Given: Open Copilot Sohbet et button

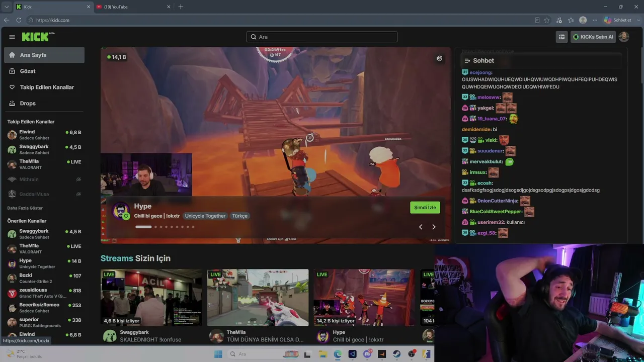Looking at the screenshot, I should click(618, 20).
